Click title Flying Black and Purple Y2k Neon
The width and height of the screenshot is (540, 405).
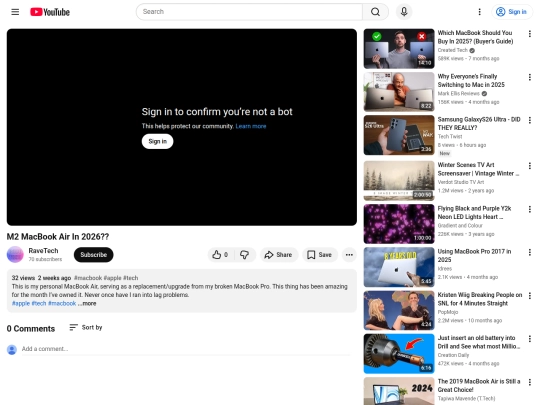click(474, 212)
